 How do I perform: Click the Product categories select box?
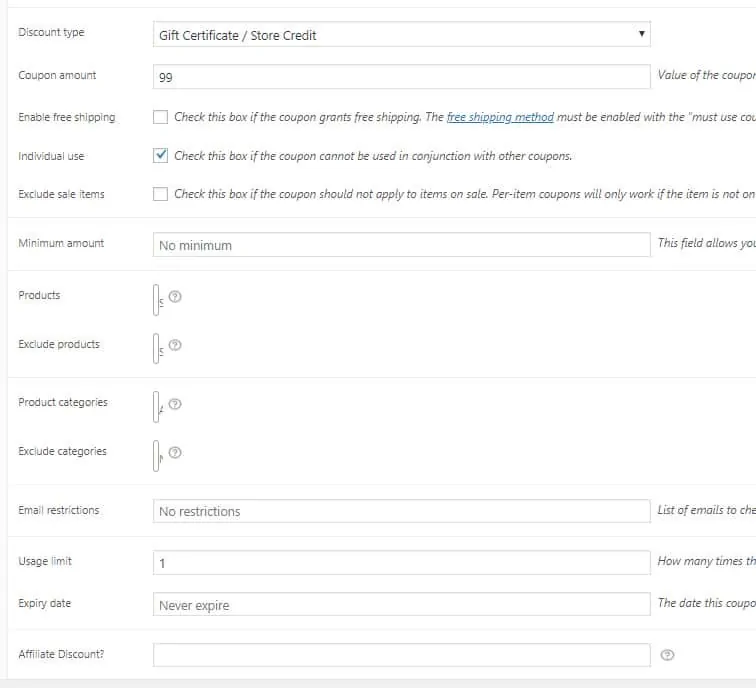pyautogui.click(x=156, y=407)
